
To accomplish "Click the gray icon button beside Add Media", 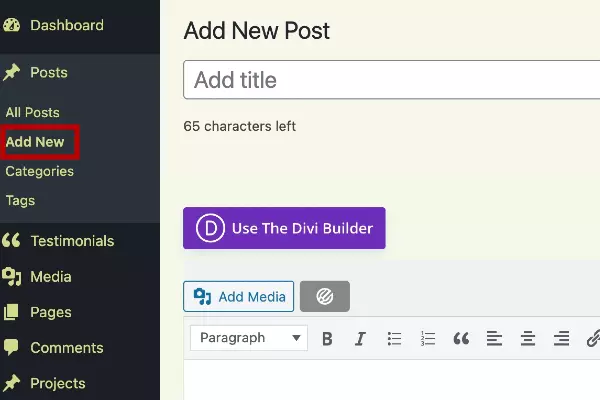I will 325,296.
